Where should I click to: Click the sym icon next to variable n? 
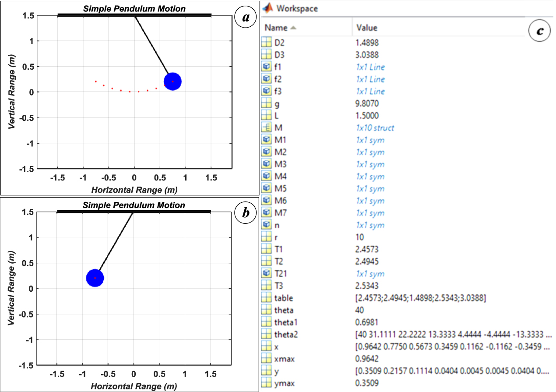(x=266, y=225)
